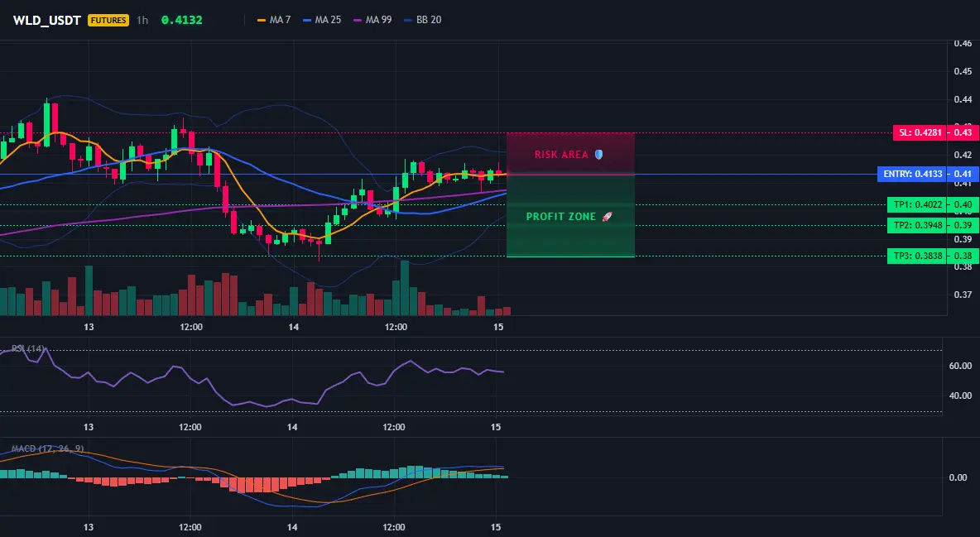Click date 14 on RSI panel time axis
Image resolution: width=980 pixels, height=537 pixels.
click(292, 427)
